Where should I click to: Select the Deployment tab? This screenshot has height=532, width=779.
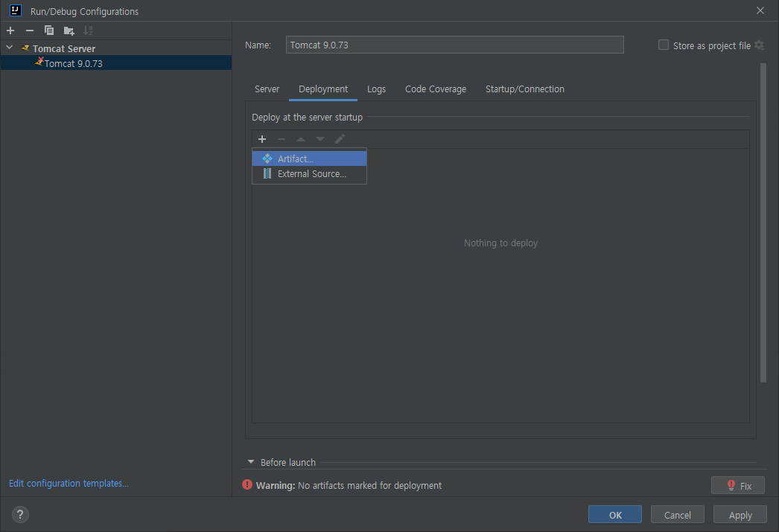coord(323,89)
